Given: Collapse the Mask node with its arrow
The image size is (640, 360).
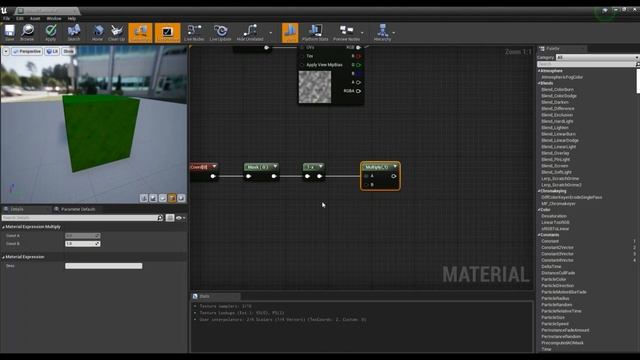Looking at the screenshot, I should pos(276,166).
